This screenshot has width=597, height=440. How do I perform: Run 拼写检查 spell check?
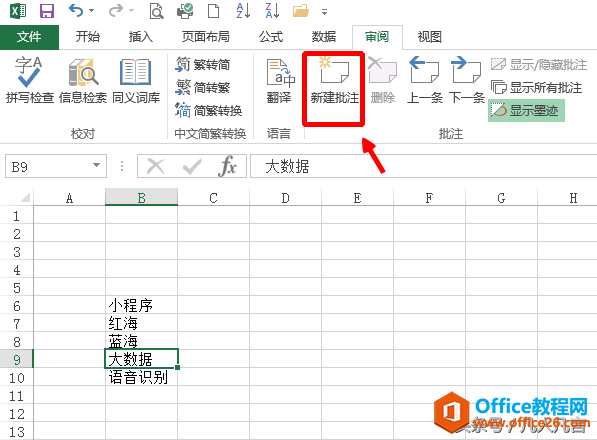pos(30,80)
